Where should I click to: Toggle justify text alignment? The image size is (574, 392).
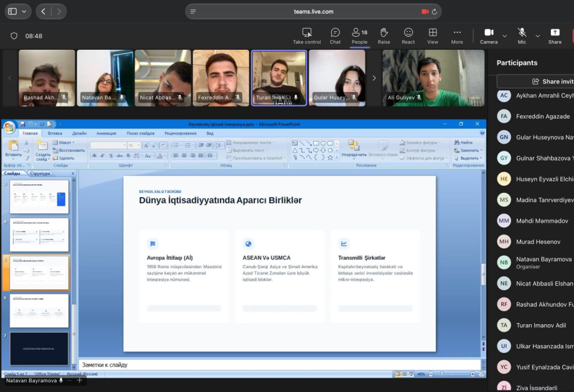(x=200, y=156)
